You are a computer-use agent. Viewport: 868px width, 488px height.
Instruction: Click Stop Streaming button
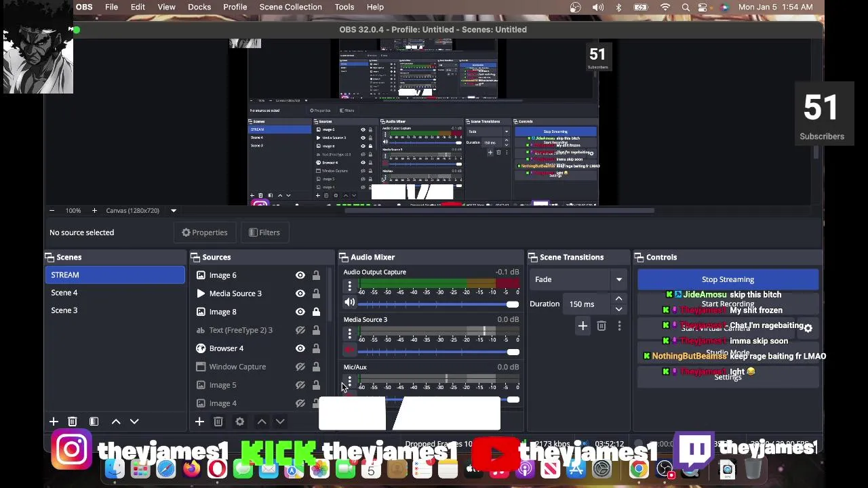click(x=728, y=279)
